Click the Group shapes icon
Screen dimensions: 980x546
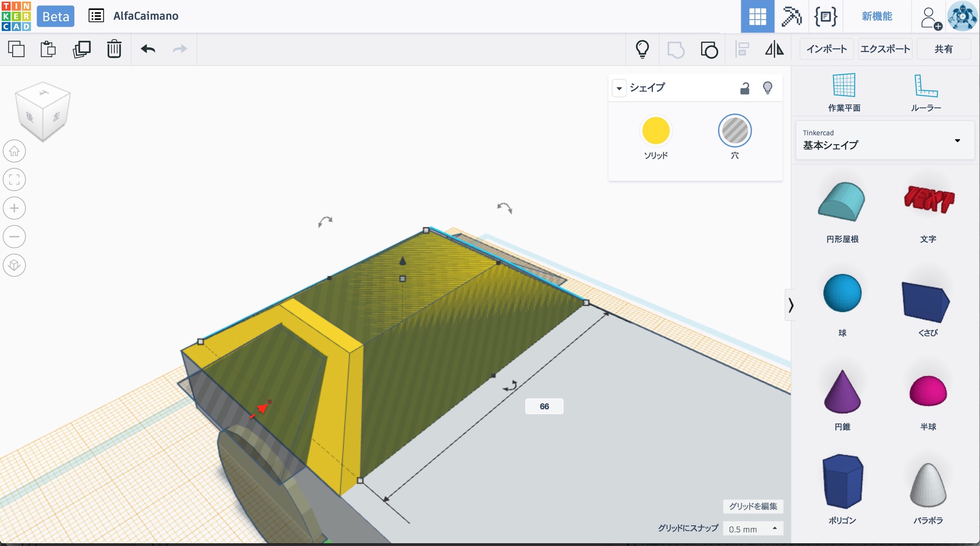coord(676,49)
